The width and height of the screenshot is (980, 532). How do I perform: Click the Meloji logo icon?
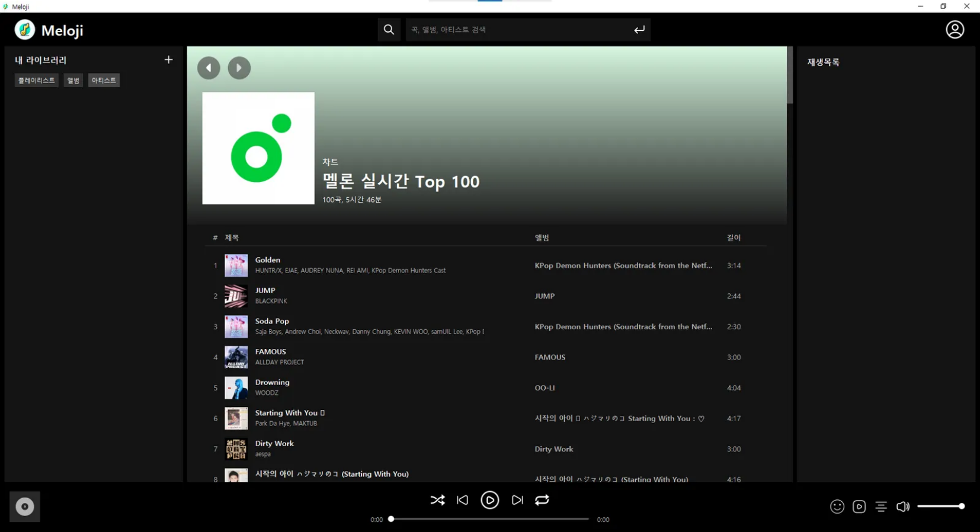(x=25, y=30)
